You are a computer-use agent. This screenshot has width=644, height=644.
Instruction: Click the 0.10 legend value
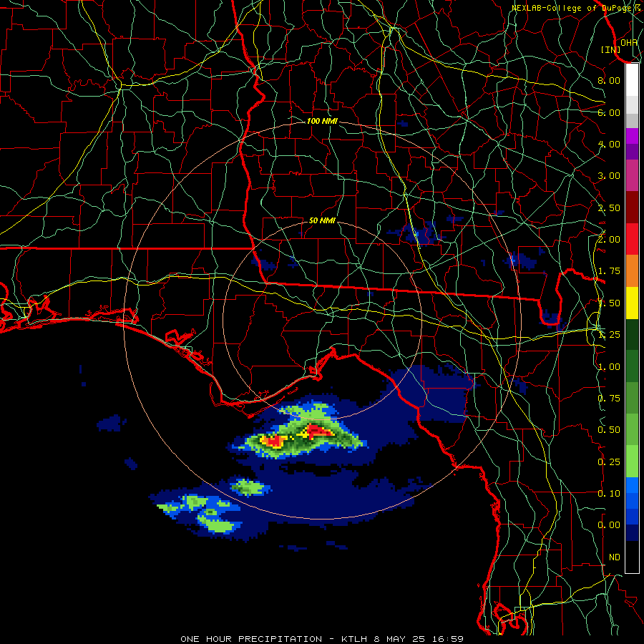pos(609,494)
